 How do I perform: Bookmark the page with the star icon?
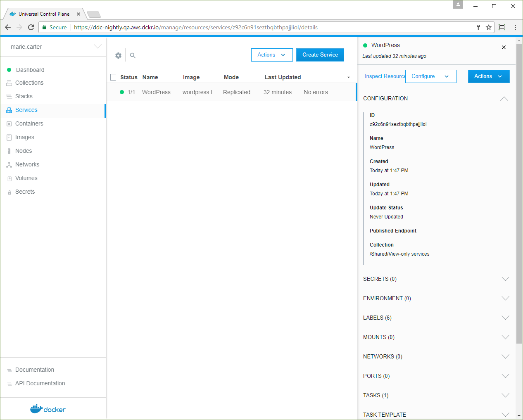pyautogui.click(x=489, y=27)
